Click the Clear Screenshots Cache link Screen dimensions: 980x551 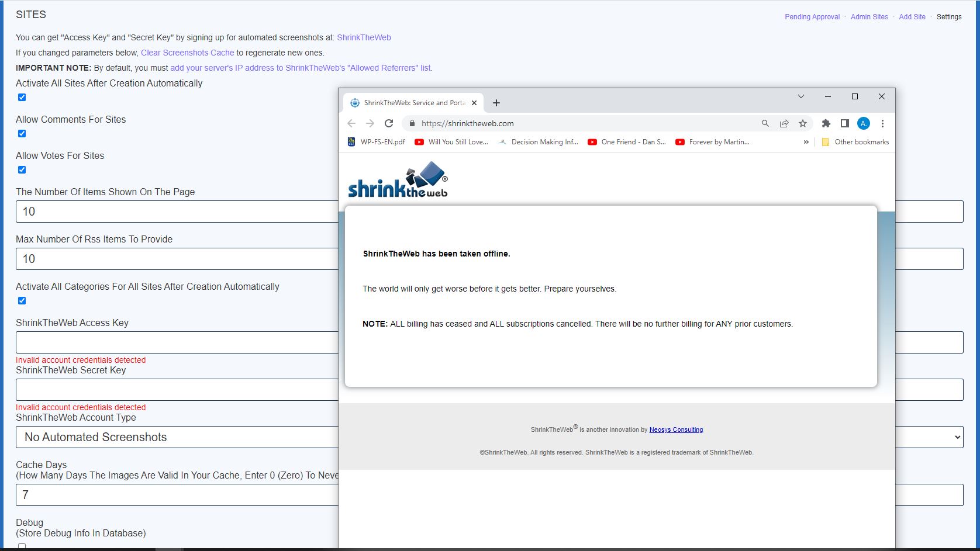tap(187, 53)
